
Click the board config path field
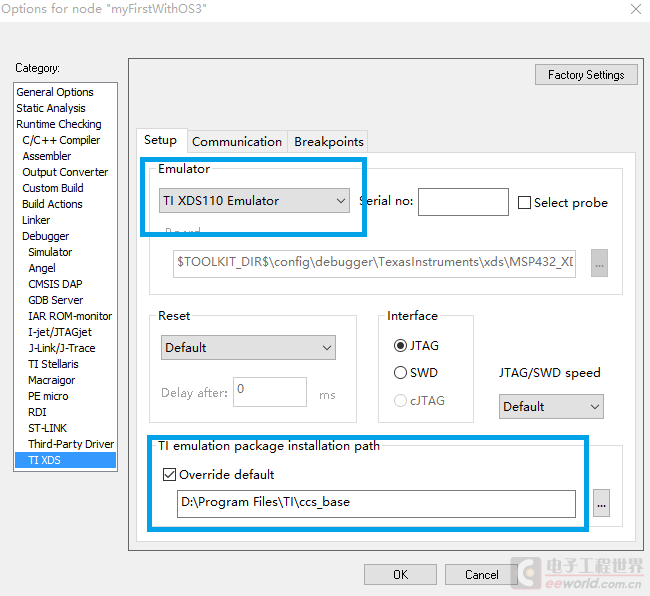pos(374,263)
